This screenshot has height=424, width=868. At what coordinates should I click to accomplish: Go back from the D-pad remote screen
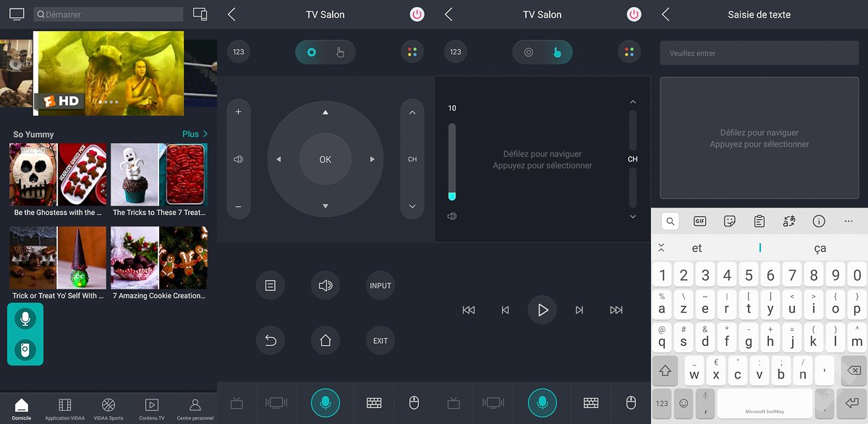tap(231, 14)
